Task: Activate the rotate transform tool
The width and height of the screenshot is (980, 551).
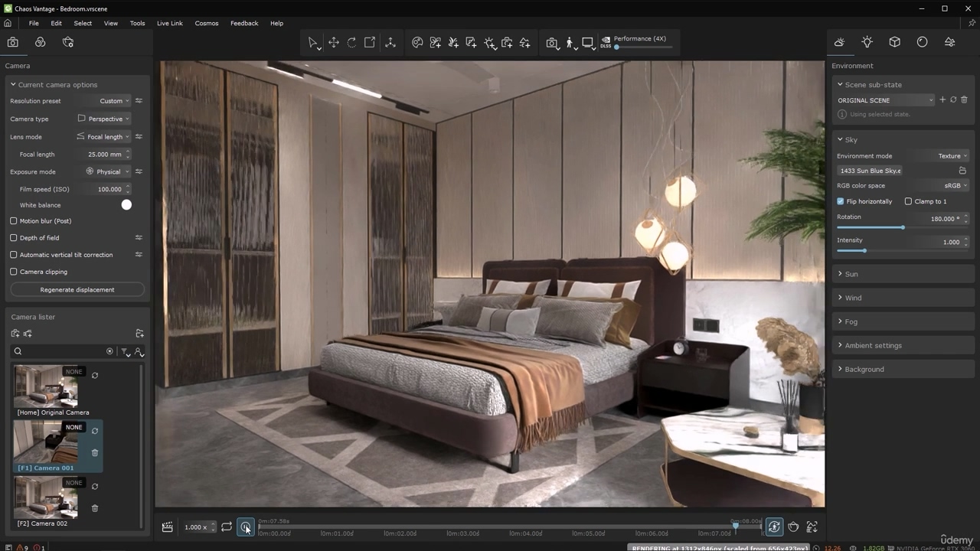Action: click(351, 43)
